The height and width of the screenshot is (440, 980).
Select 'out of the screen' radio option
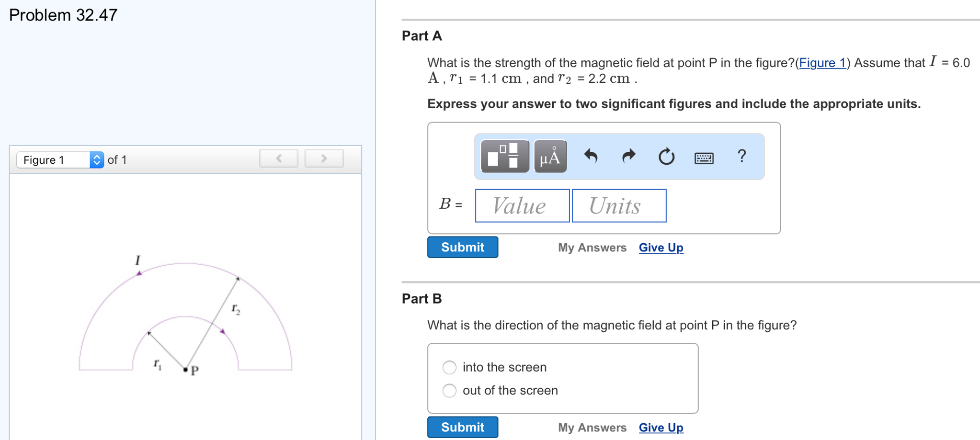[449, 391]
